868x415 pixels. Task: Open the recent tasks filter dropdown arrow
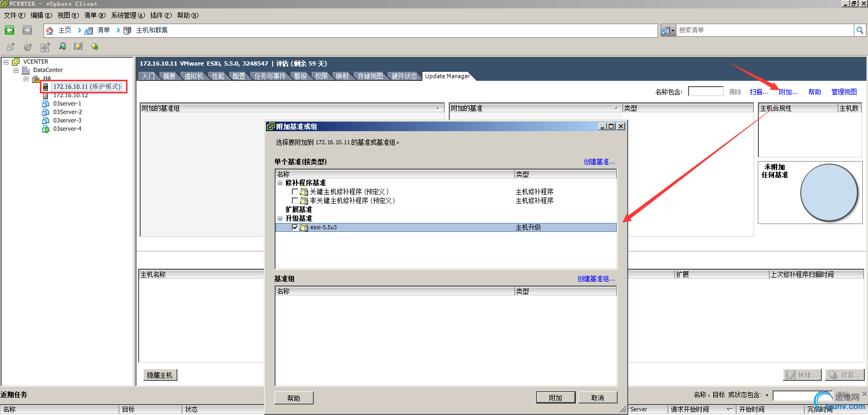coord(767,395)
